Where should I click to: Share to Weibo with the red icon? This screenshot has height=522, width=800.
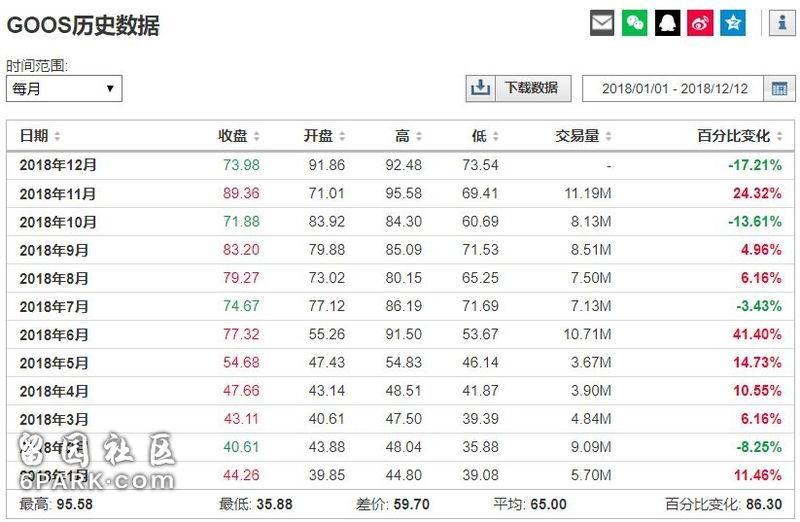point(700,23)
